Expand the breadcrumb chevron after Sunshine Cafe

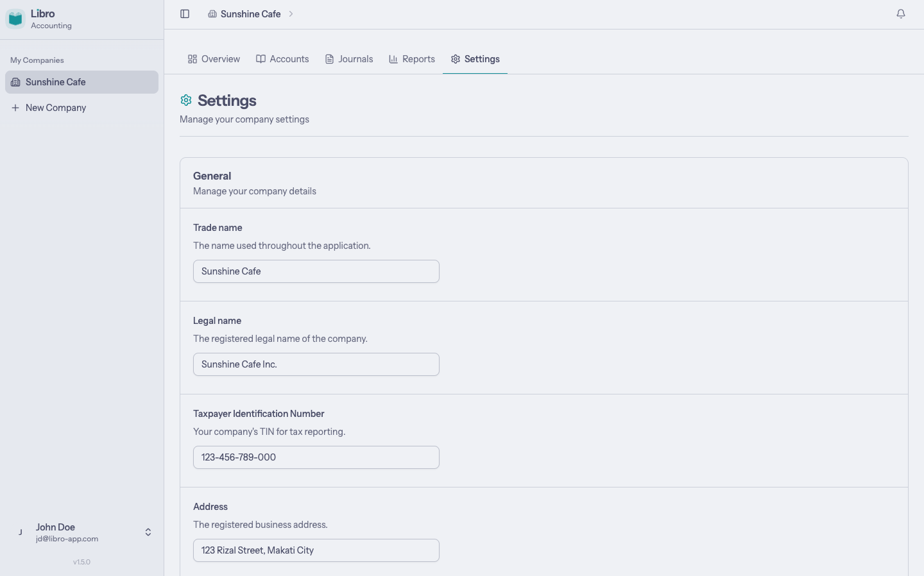pos(291,14)
